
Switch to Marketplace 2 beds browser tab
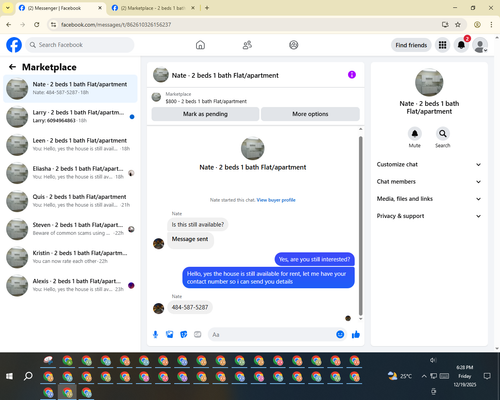[x=153, y=8]
